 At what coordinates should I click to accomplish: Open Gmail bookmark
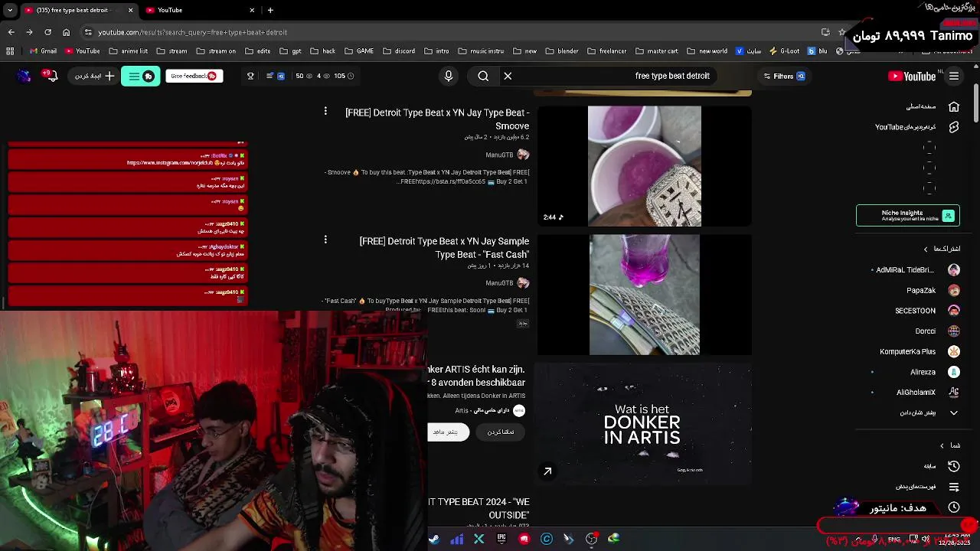[43, 51]
